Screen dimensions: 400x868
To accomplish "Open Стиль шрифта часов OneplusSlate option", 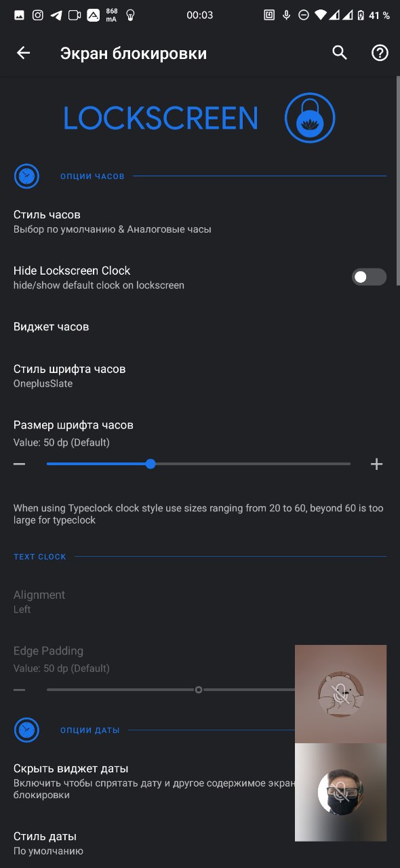I will (200, 376).
